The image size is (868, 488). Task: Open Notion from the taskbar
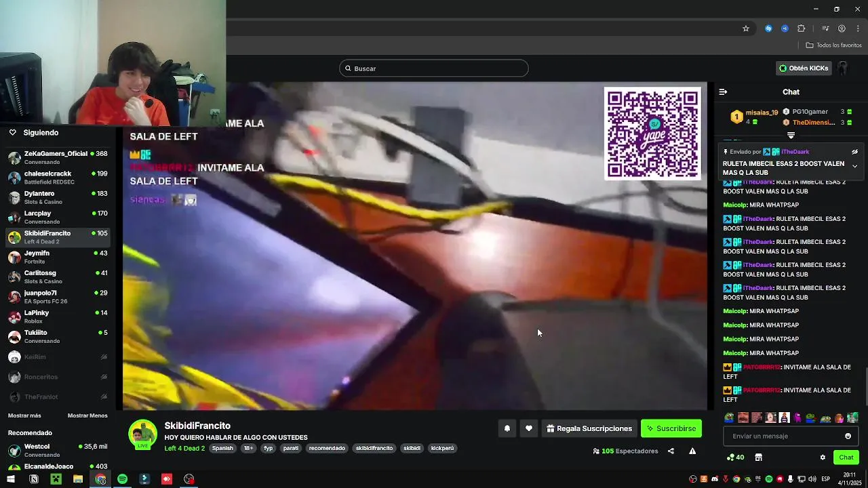[x=34, y=479]
